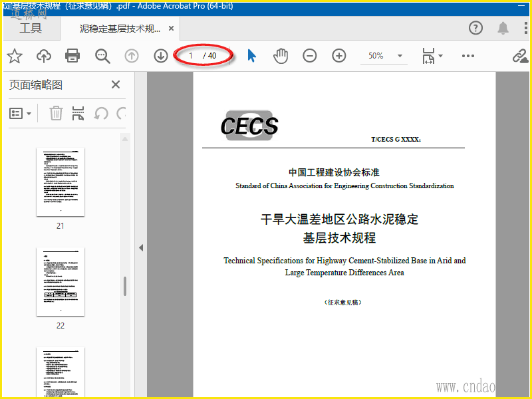
Task: Click the star bookmark icon
Action: click(15, 56)
